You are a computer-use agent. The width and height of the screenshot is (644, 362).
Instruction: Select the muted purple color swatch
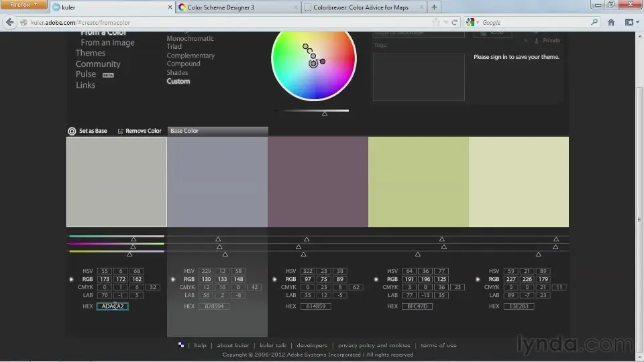(x=318, y=182)
